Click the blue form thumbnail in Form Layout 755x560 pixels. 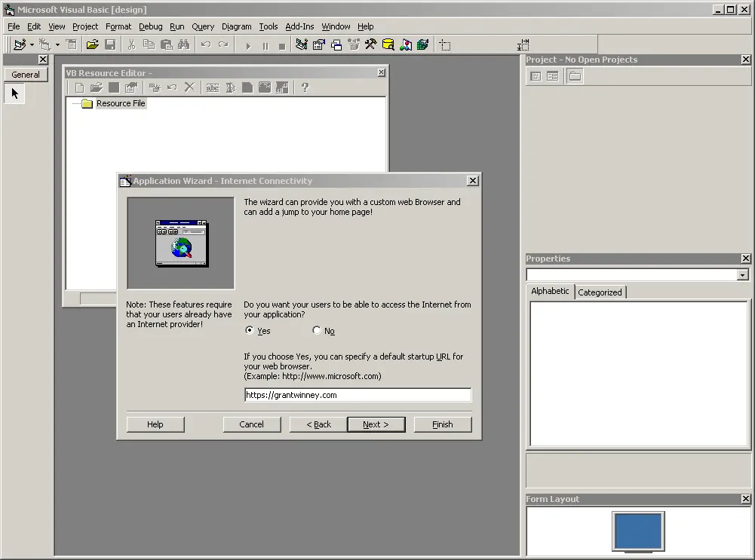point(638,531)
